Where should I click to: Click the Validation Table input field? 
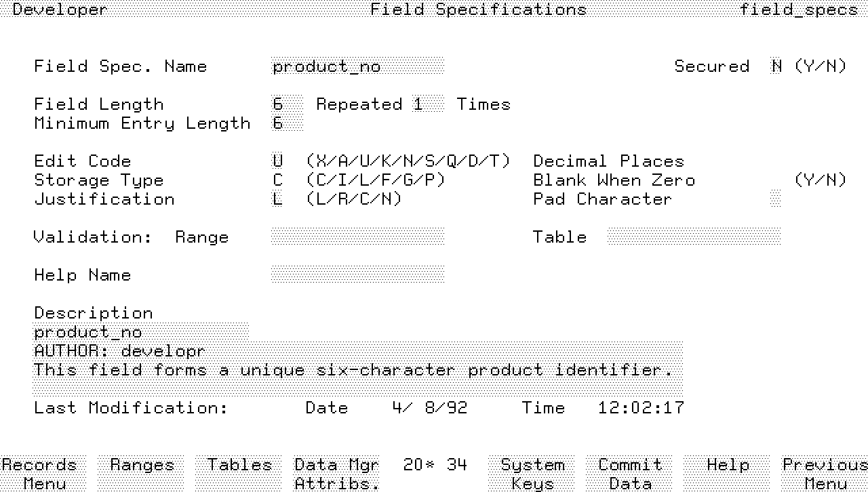point(694,237)
